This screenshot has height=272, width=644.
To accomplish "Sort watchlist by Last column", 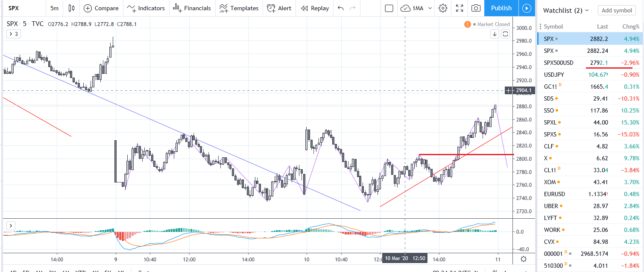I will coord(602,26).
